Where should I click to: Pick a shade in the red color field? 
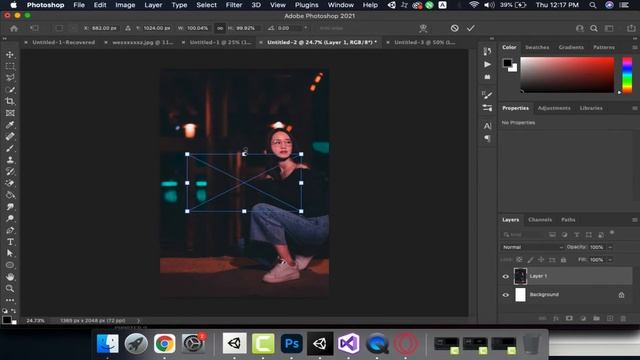567,75
